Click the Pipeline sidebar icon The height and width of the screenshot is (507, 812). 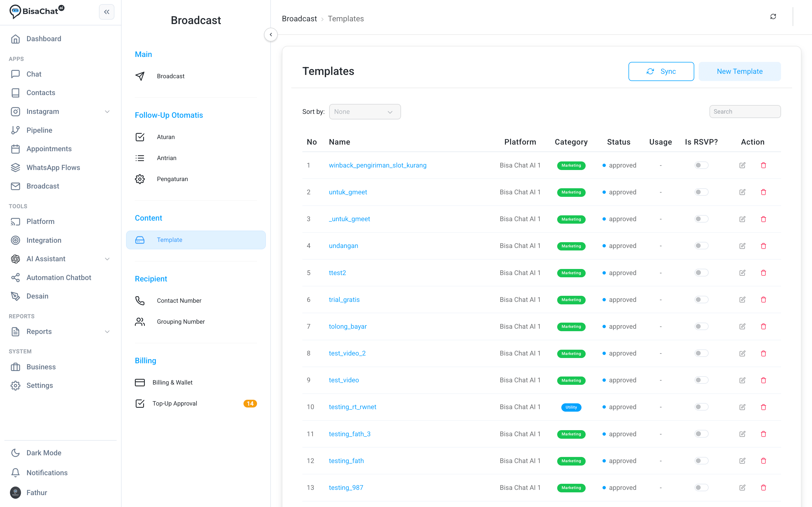click(x=15, y=130)
